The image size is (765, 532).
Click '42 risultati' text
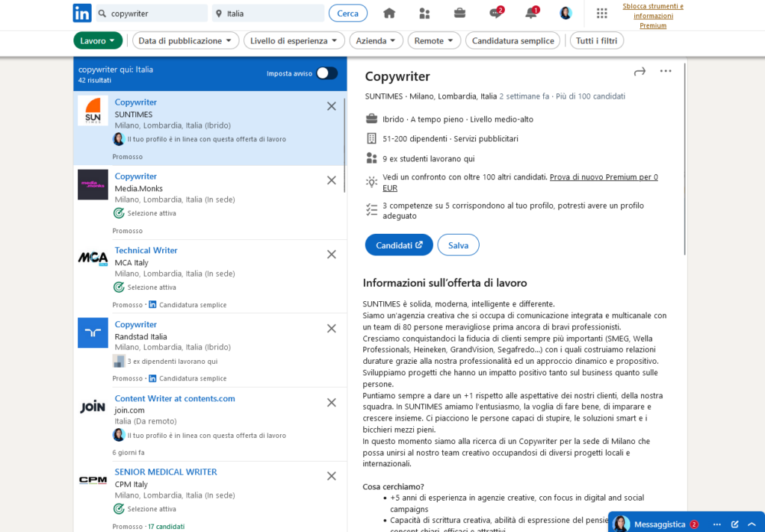95,81
